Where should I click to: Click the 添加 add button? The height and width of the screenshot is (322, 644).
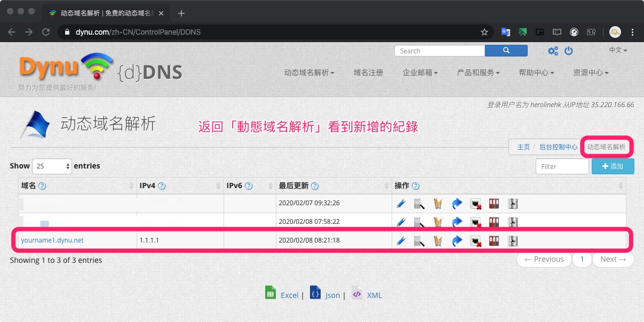613,166
